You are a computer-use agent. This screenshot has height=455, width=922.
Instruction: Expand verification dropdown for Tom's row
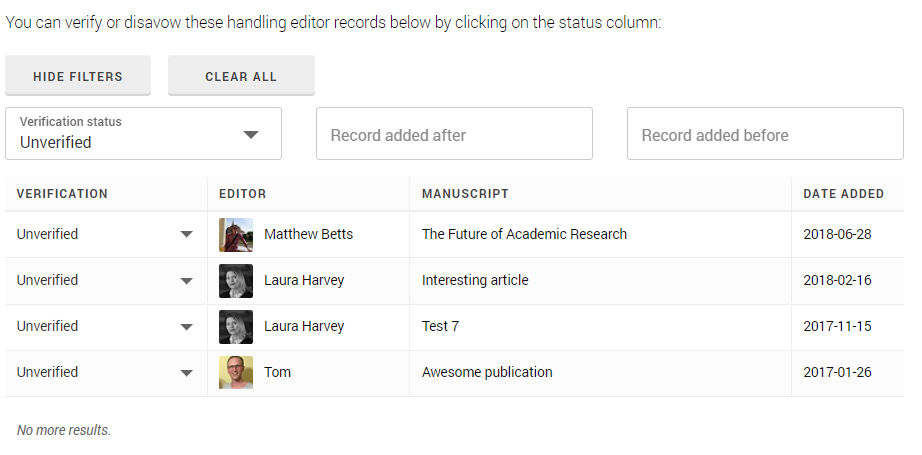(186, 373)
